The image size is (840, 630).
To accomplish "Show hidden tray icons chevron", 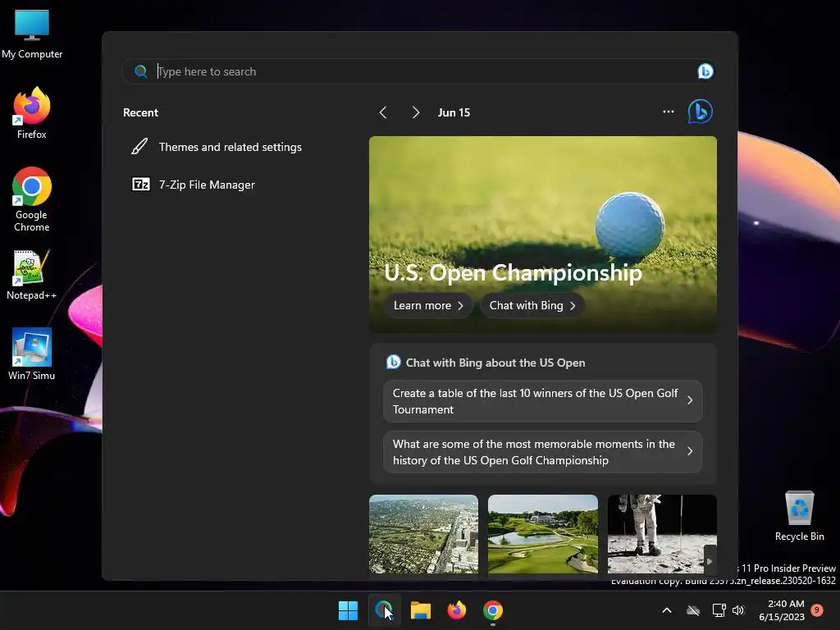I will coord(667,610).
